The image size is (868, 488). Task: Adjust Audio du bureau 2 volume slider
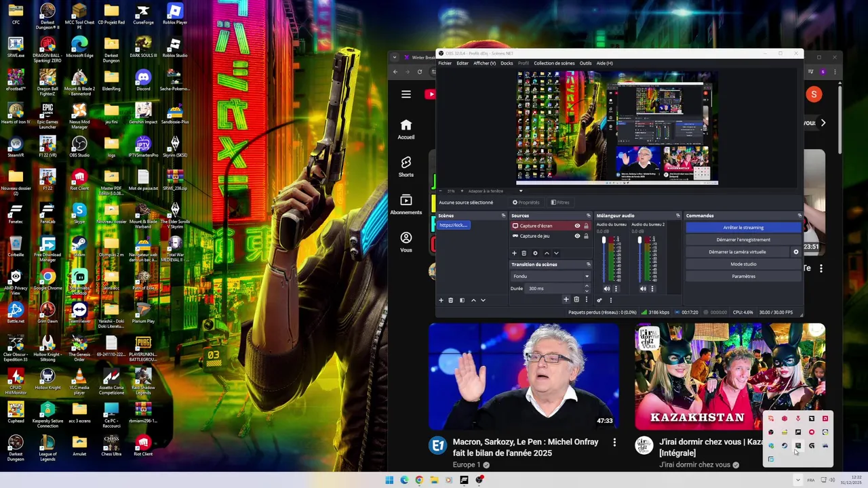pyautogui.click(x=639, y=260)
